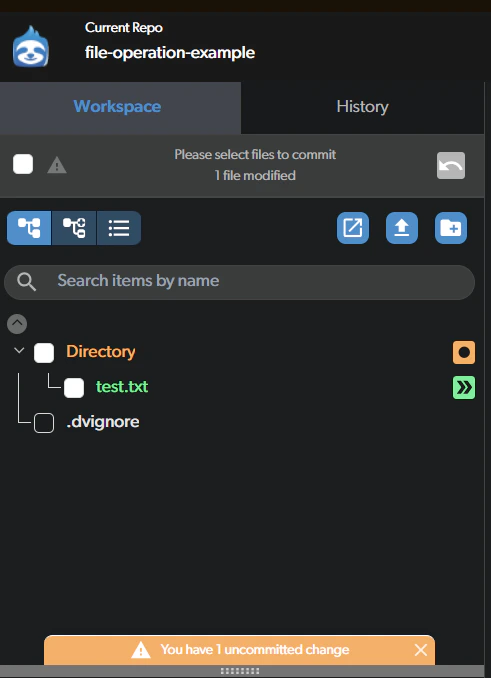
Task: Click the open-in-external-window icon
Action: point(353,228)
